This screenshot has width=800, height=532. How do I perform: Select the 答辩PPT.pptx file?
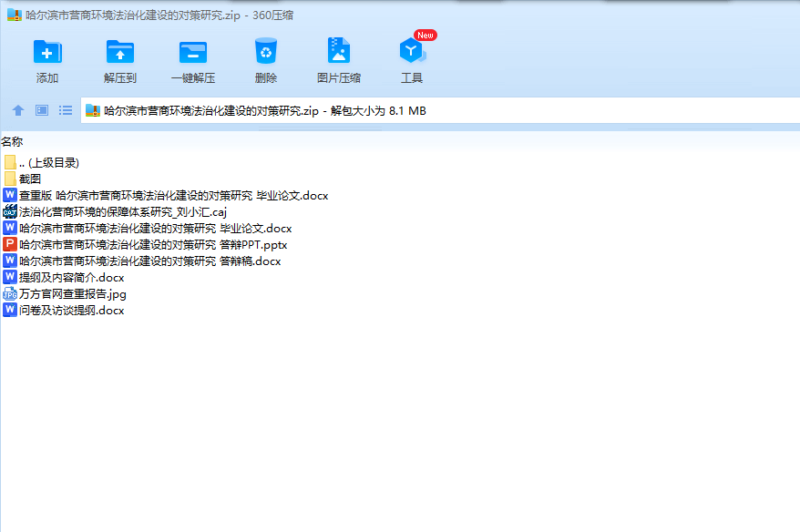coord(146,245)
